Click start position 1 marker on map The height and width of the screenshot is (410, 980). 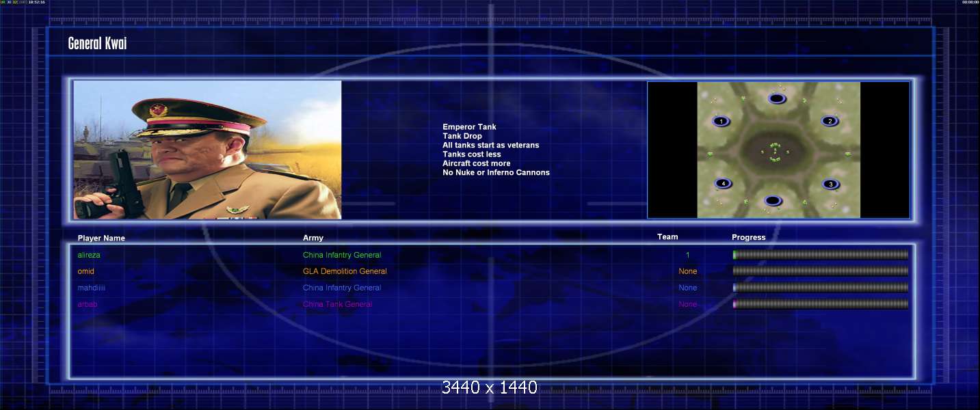pos(720,122)
